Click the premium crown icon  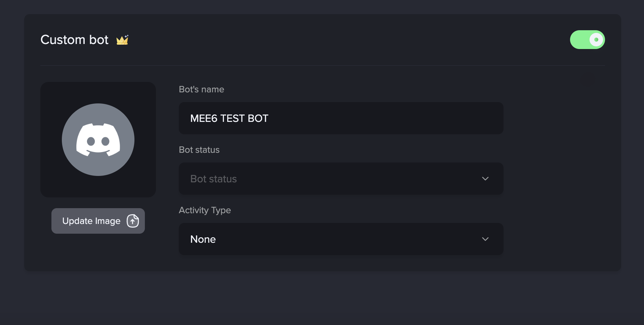point(122,40)
